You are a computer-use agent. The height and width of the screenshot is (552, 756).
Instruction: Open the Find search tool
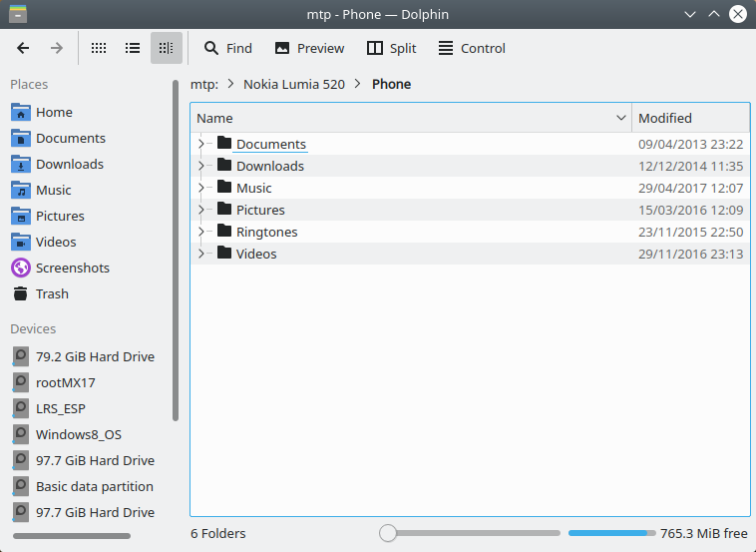227,48
